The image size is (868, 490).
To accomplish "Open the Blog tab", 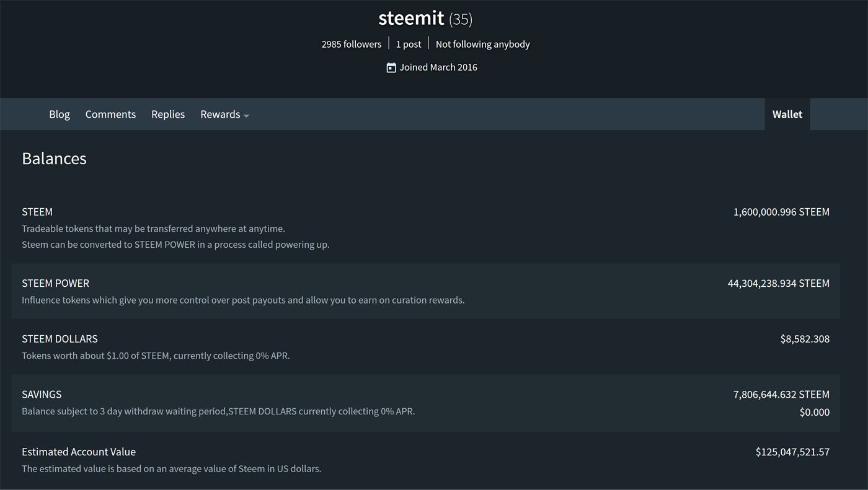I will [x=60, y=114].
